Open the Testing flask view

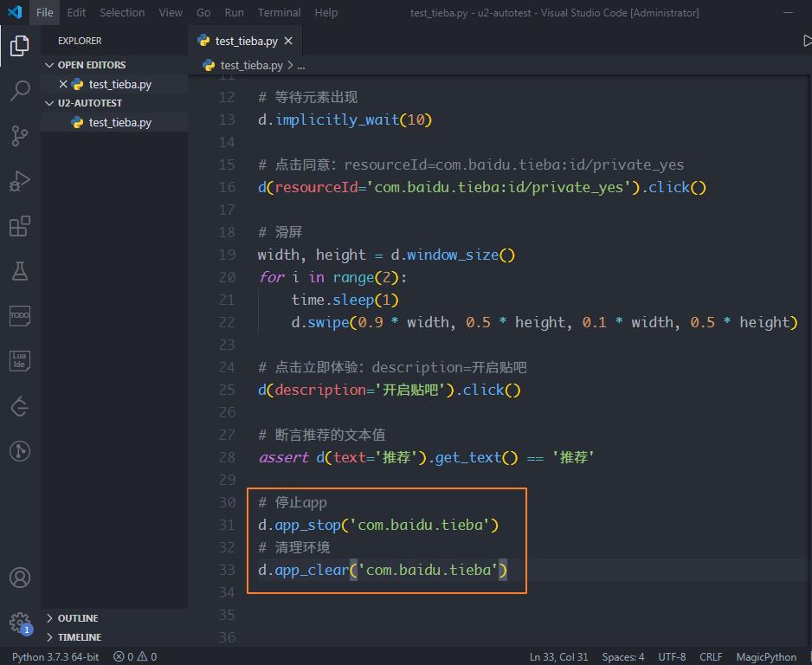[20, 271]
